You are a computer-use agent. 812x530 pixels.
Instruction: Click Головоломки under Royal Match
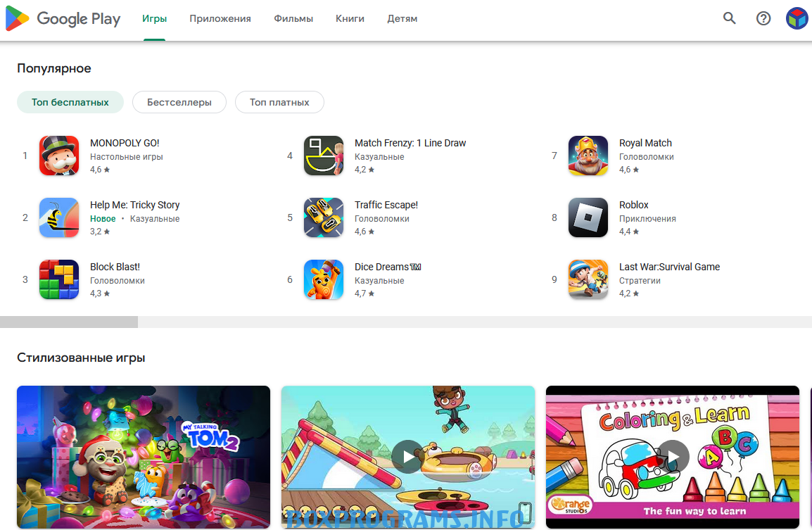tap(646, 156)
